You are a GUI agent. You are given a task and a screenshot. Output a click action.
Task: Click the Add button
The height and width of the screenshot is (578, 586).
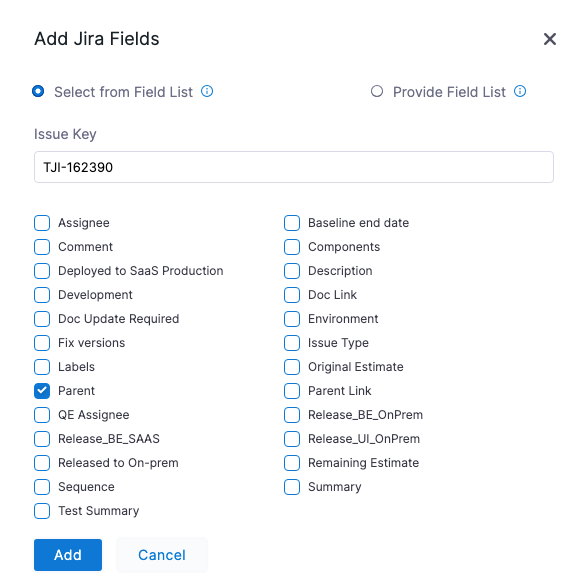click(68, 555)
